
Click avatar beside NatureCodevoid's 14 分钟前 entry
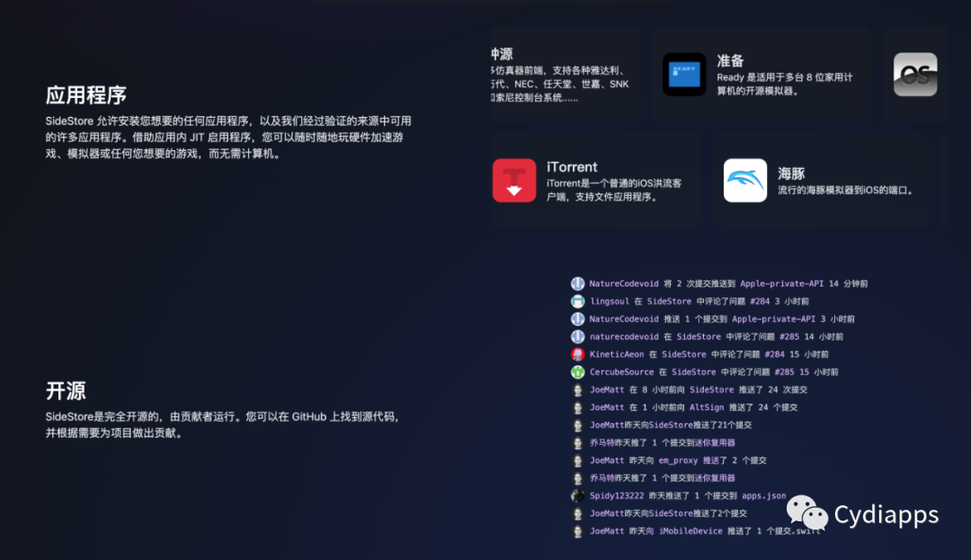click(x=578, y=283)
